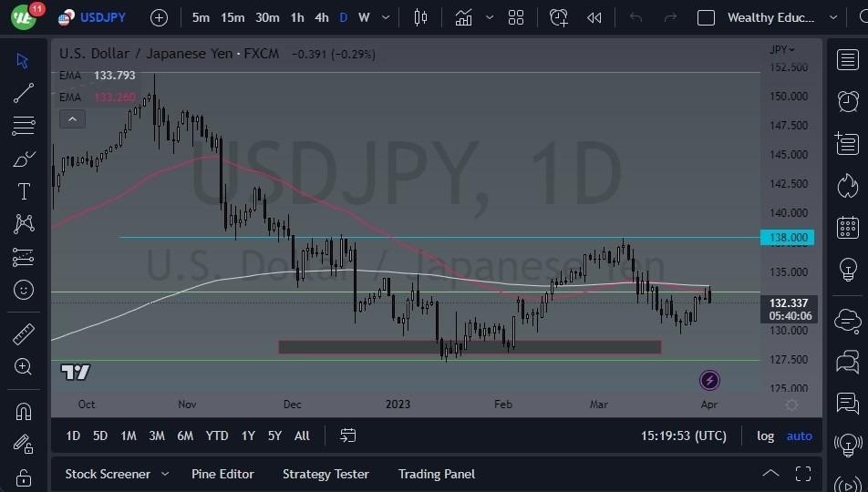The width and height of the screenshot is (868, 492).
Task: Toggle magnet mode for drawings
Action: 24,411
